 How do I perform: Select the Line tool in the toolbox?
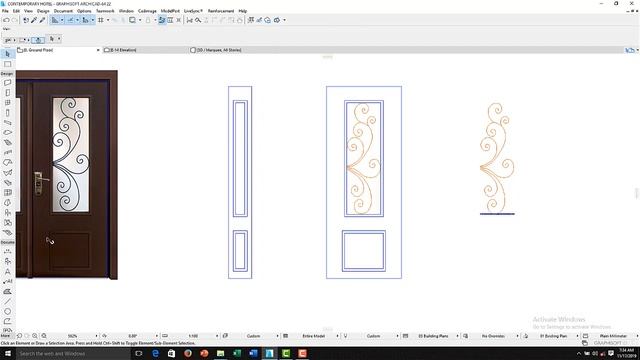point(7,301)
